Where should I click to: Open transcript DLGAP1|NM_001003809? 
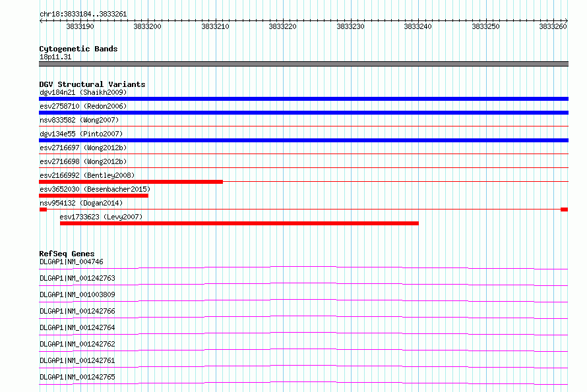point(77,294)
